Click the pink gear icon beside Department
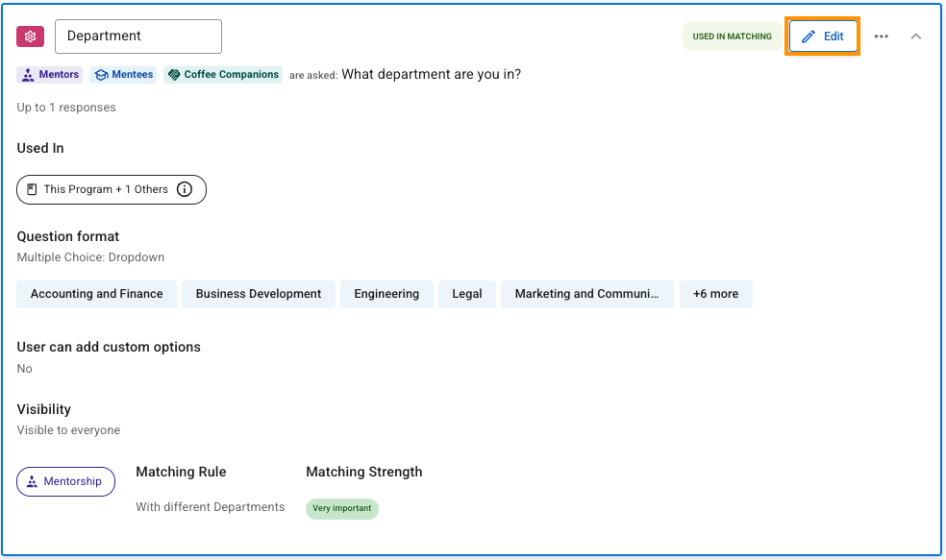The width and height of the screenshot is (946, 560). point(31,37)
